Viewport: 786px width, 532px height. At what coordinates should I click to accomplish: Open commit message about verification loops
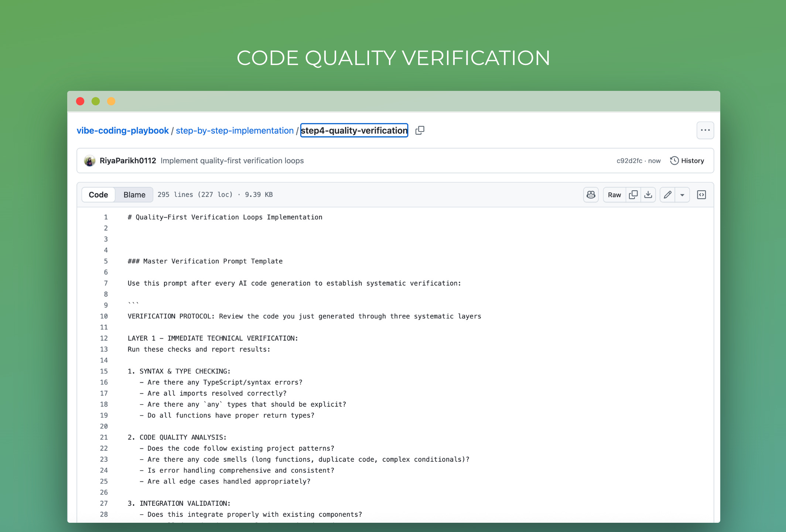coord(232,161)
